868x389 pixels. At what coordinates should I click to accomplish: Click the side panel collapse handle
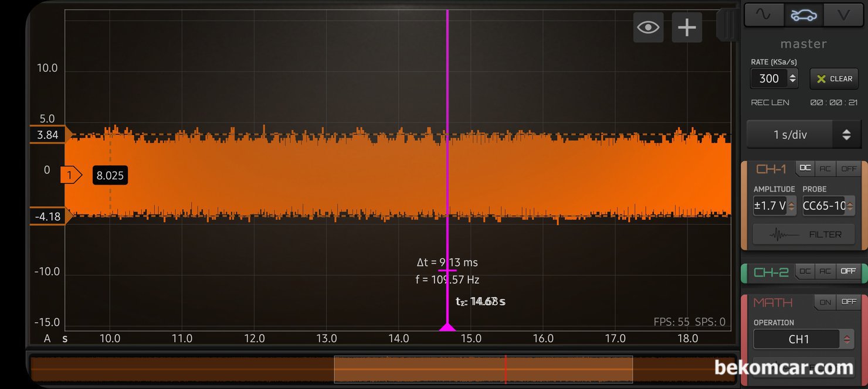point(729,25)
